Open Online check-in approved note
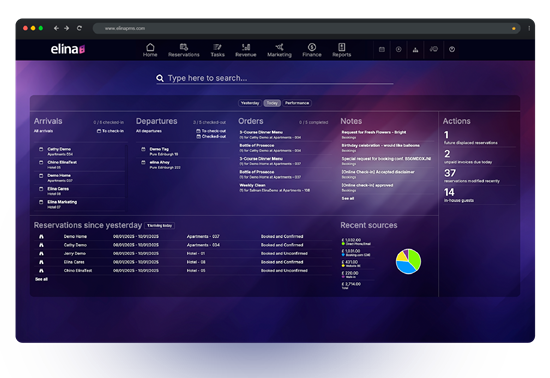The width and height of the screenshot is (550, 378). pos(367,188)
